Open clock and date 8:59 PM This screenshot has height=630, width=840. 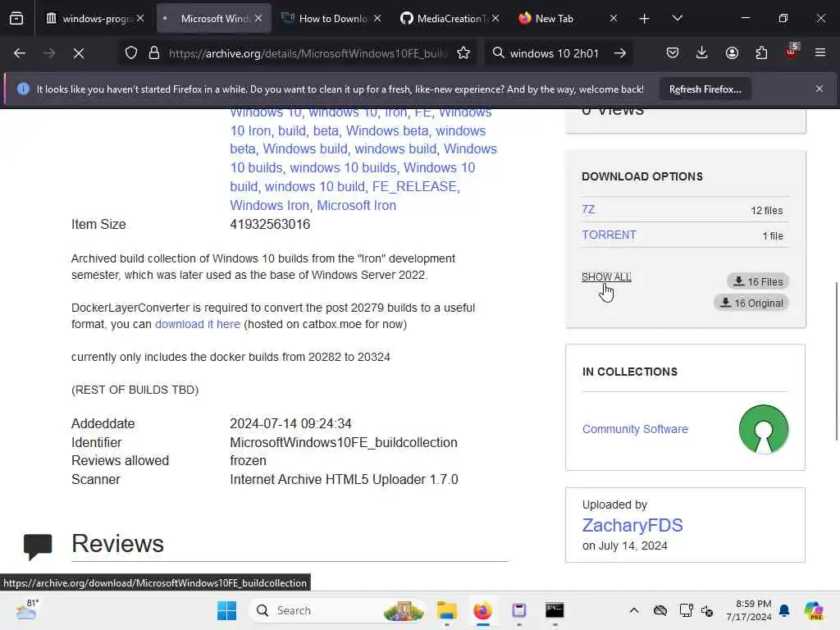(748, 610)
